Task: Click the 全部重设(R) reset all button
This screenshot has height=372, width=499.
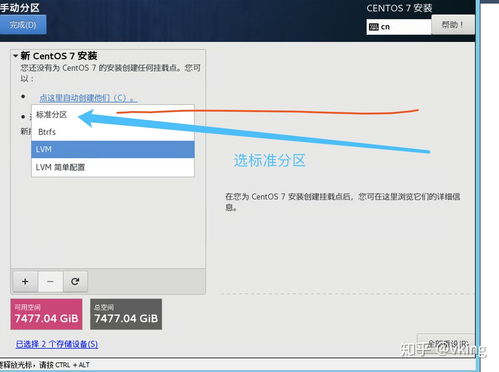Action: coord(446,344)
